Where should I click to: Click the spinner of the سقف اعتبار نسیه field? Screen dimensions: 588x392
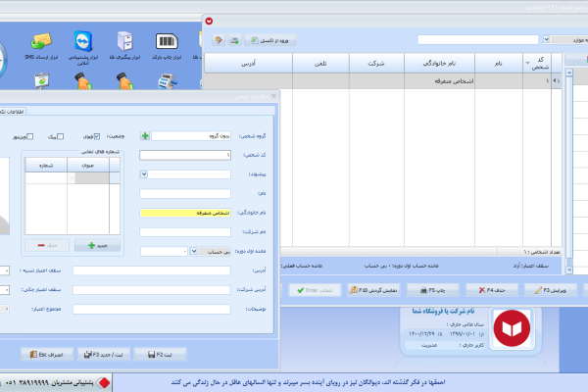(x=7, y=270)
